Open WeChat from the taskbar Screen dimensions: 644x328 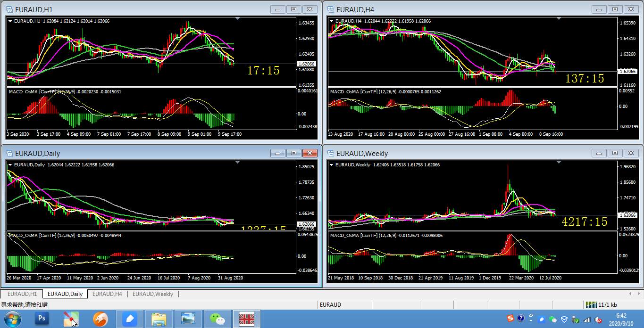pos(217,319)
